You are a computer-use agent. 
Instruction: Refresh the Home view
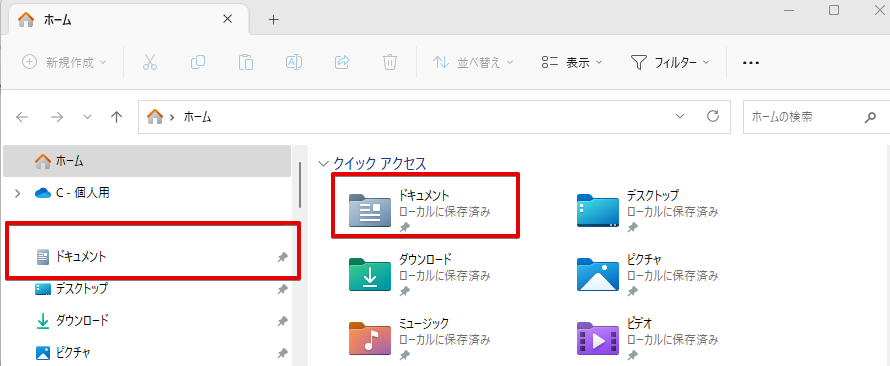tap(713, 116)
